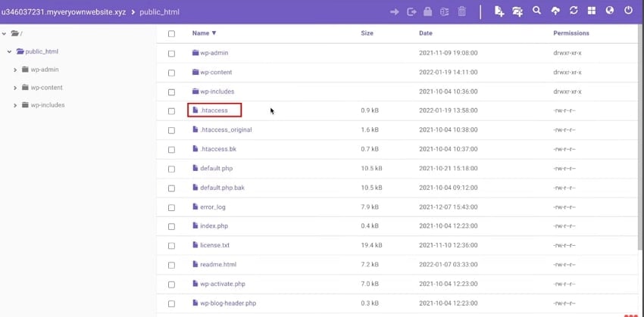
Task: Click the 19.4 kB size cell
Action: coord(371,245)
